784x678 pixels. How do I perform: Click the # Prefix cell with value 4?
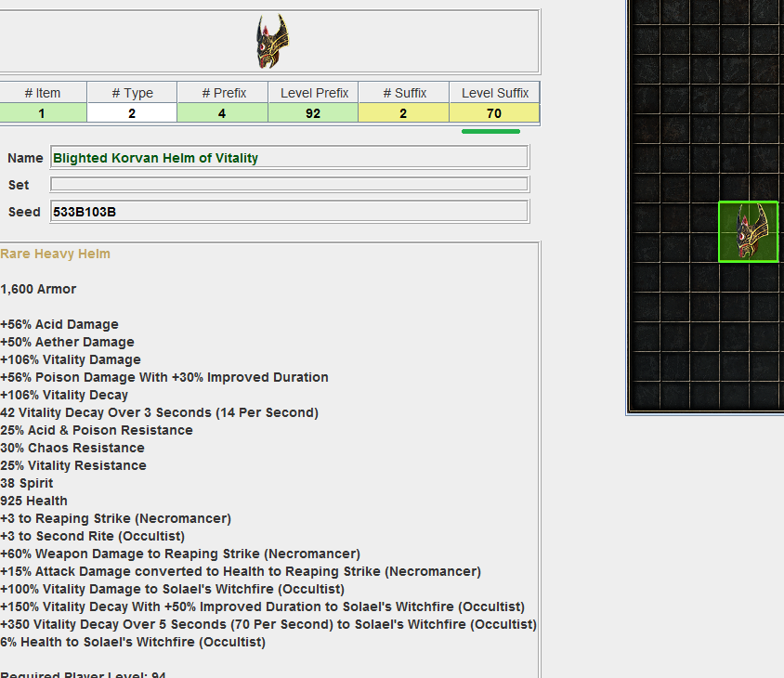point(223,113)
